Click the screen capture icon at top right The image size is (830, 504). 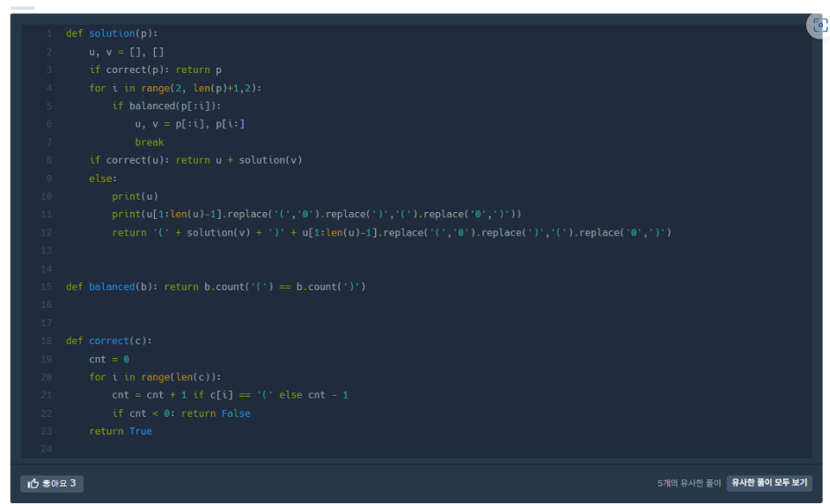pos(819,25)
